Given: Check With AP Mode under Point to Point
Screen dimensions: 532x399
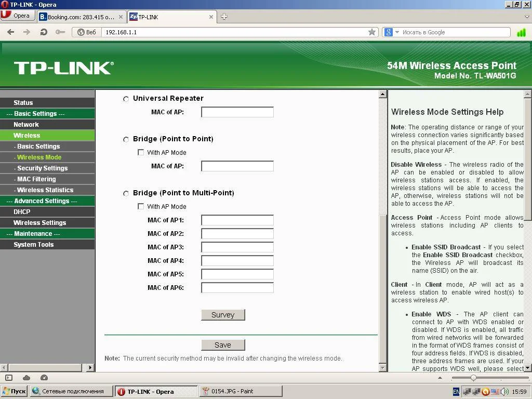Looking at the screenshot, I should (141, 152).
